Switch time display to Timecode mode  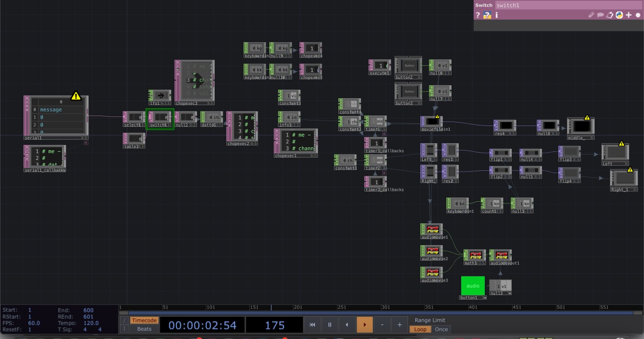point(144,320)
